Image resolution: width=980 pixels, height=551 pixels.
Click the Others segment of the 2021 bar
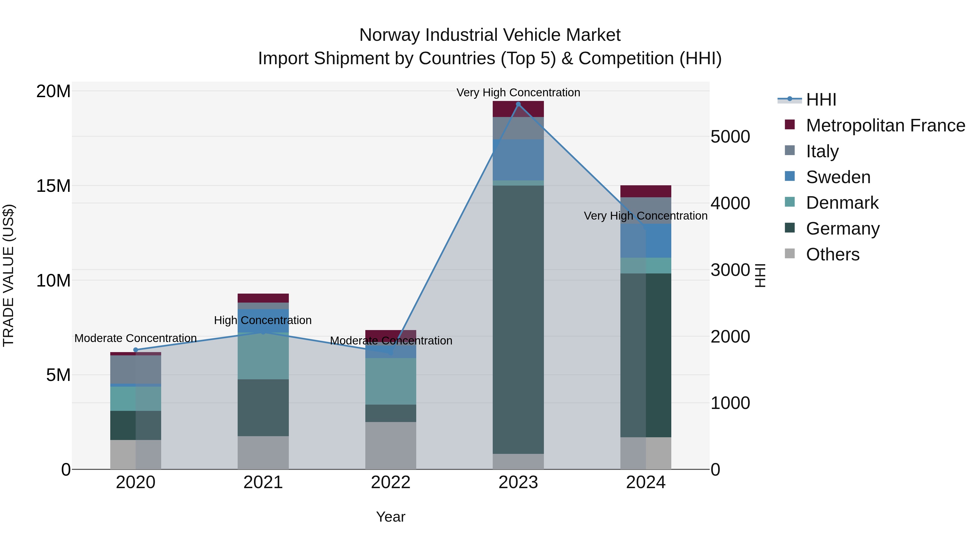(263, 453)
